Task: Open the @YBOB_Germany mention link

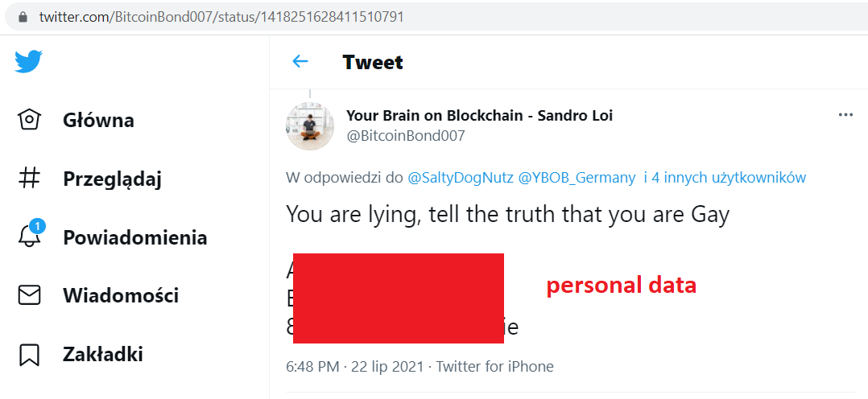Action: pos(577,178)
